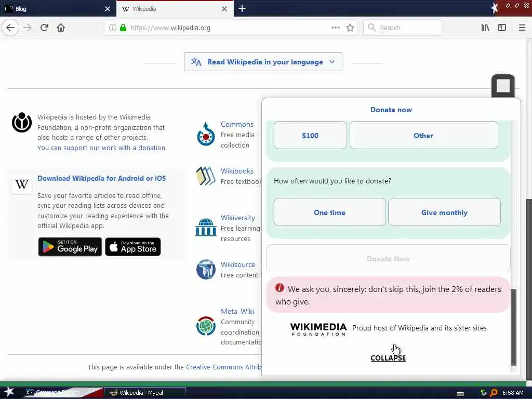Click the donation panel scrollbar thumb

click(513, 327)
